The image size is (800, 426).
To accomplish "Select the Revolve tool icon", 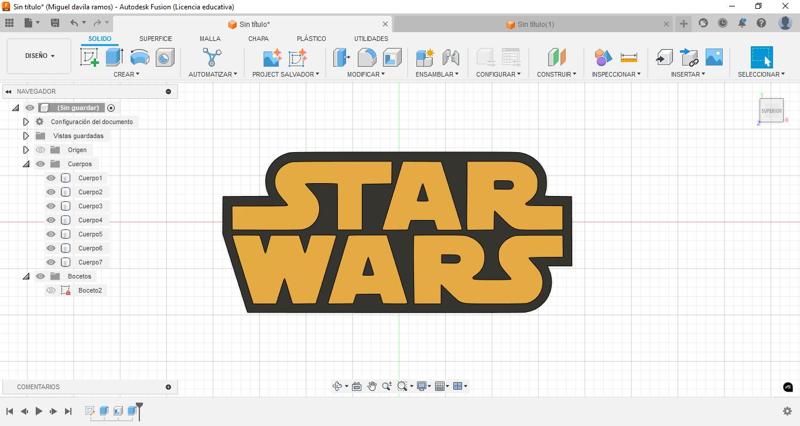I will [140, 57].
